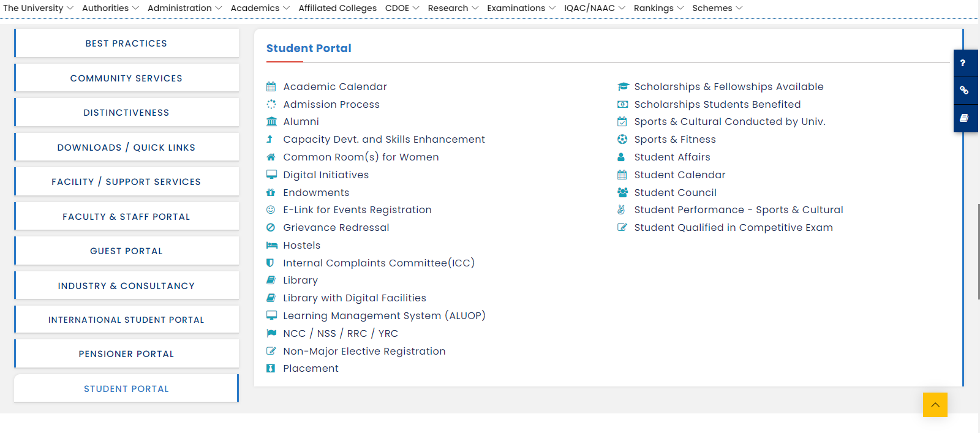Click the calendar icon beside Academic Calendar
The width and height of the screenshot is (980, 433).
271,87
